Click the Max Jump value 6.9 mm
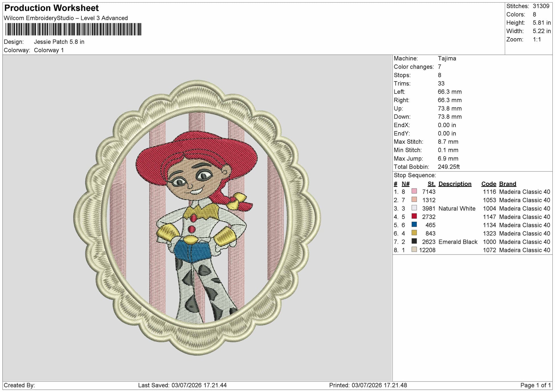The image size is (555, 392). pyautogui.click(x=448, y=159)
